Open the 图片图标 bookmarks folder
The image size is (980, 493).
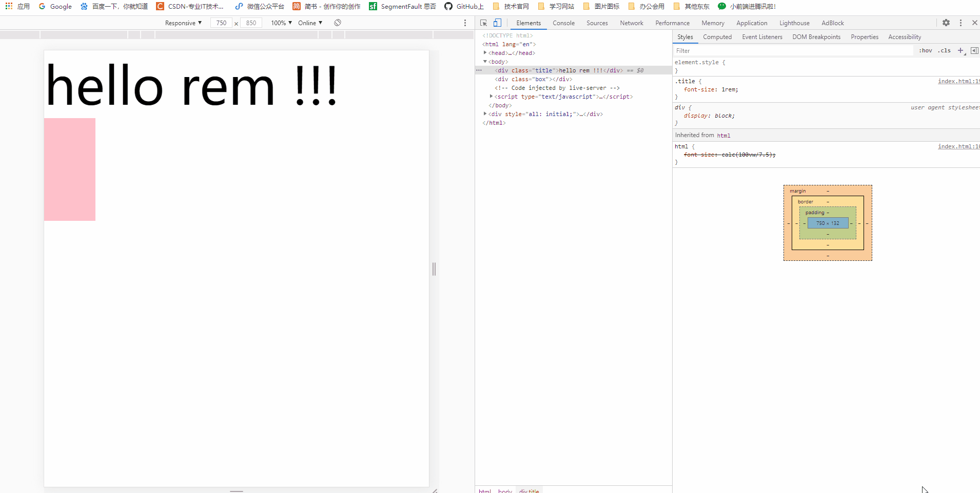(x=601, y=6)
